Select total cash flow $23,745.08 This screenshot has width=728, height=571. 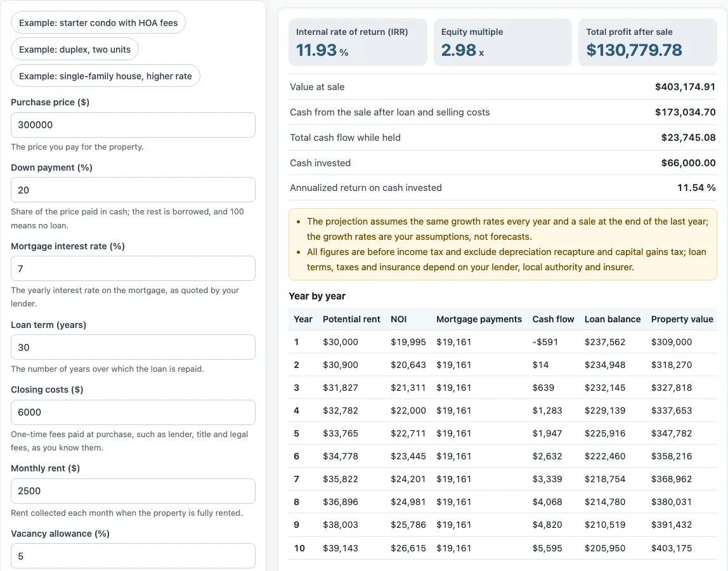click(688, 138)
